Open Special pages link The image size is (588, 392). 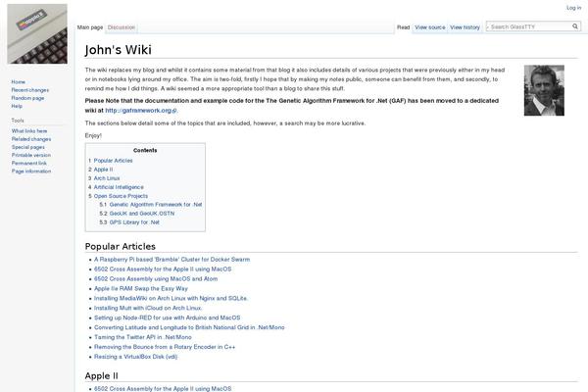(27, 147)
